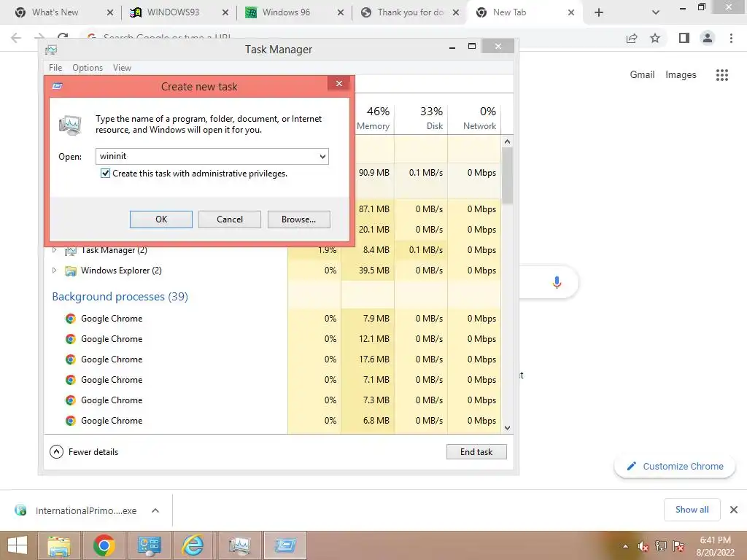
Task: Select Windows Explorer (2) process
Action: point(121,271)
